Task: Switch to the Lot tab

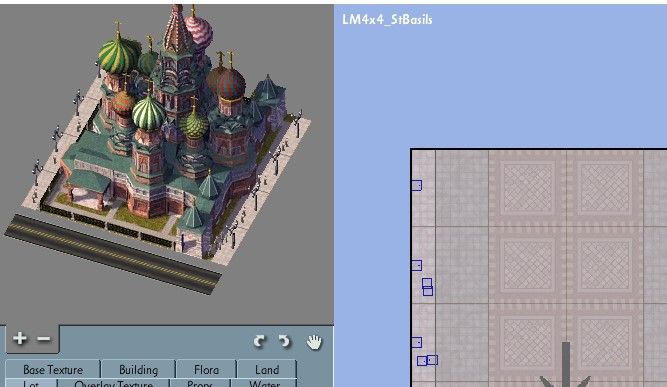Action: pyautogui.click(x=31, y=383)
